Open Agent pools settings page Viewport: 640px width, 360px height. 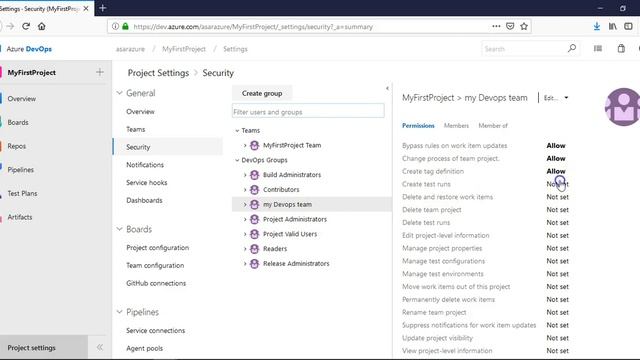tap(144, 349)
